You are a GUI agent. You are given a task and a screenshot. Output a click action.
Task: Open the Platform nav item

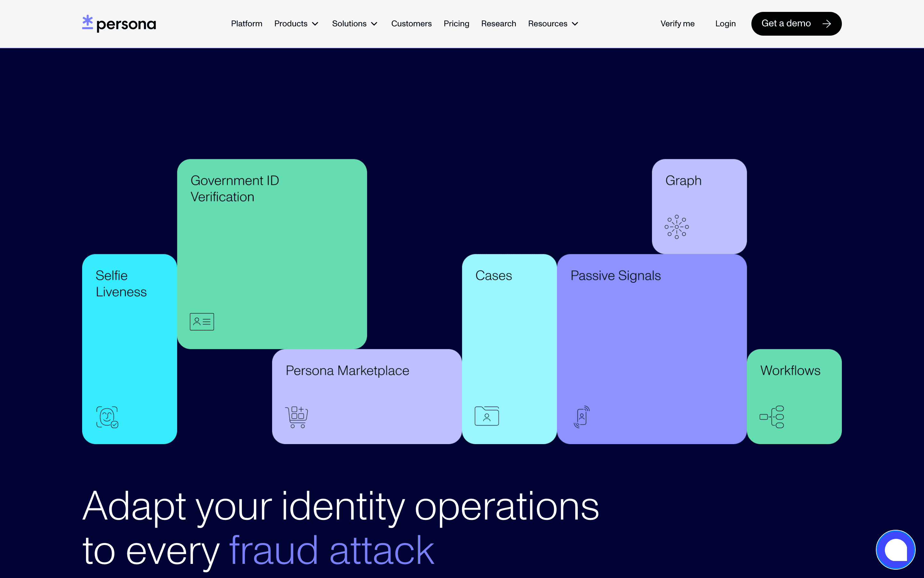(247, 24)
